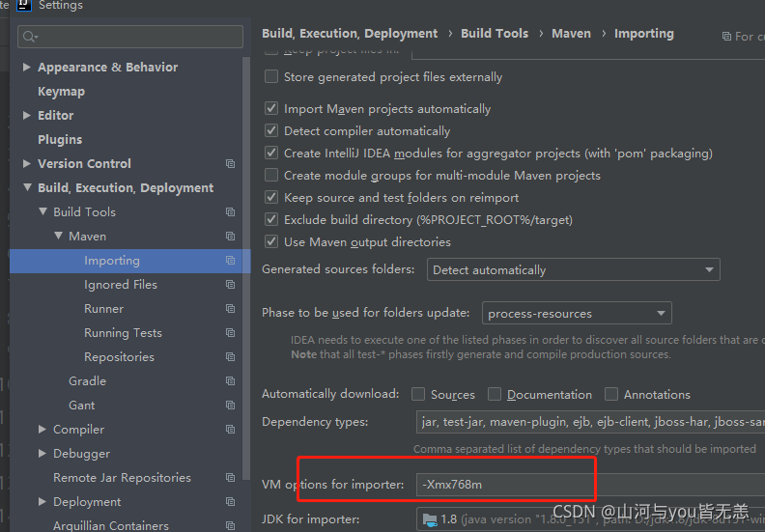Click the search magnifier icon in settings

point(30,37)
